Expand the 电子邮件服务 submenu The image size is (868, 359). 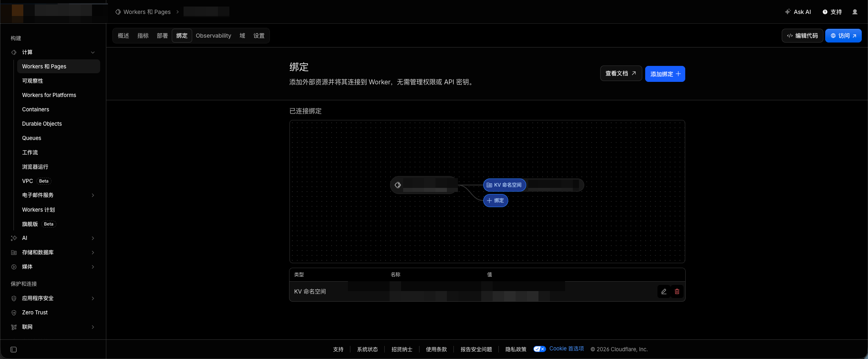coord(93,195)
